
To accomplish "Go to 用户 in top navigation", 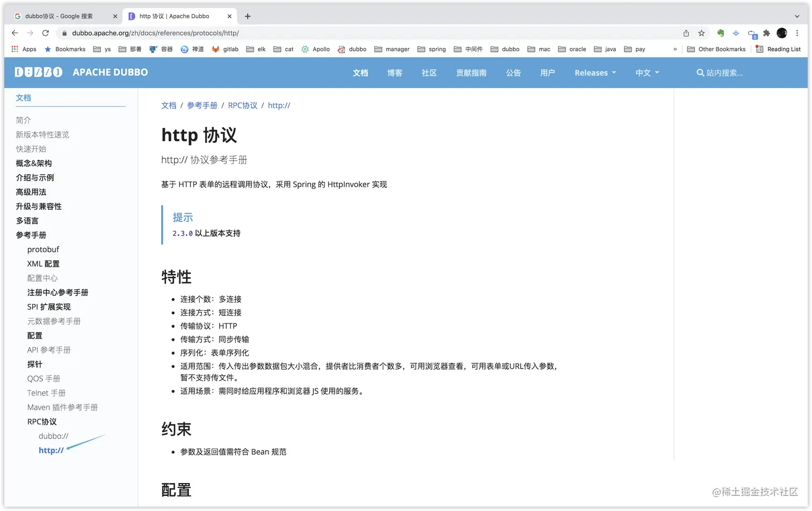I will (x=548, y=73).
